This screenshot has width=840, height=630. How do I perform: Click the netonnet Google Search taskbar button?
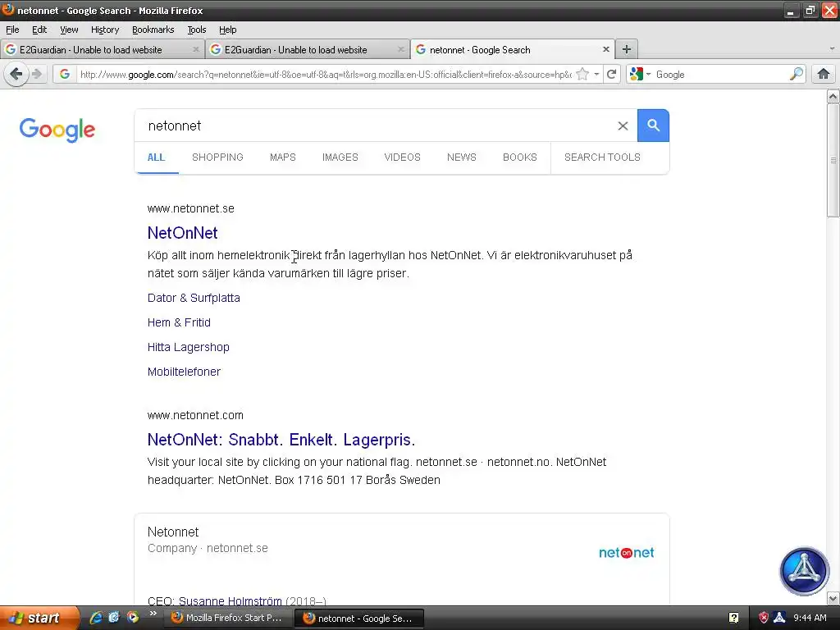point(359,619)
